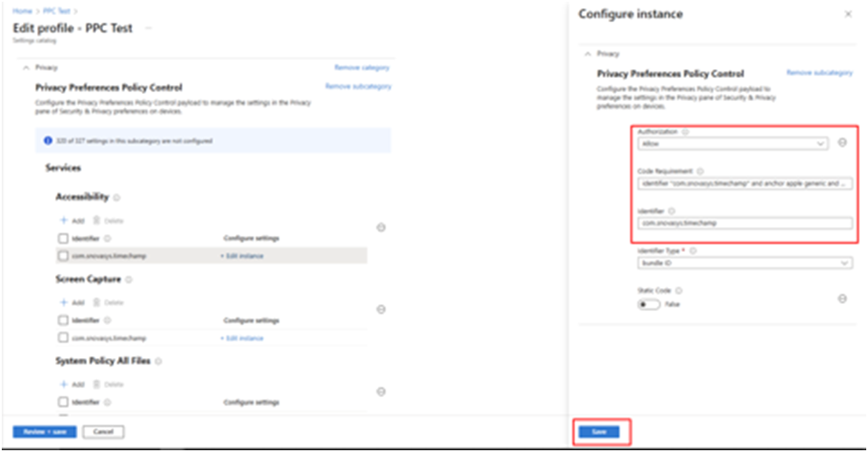
Task: Click the info icon next to Accessibility
Action: tap(117, 198)
